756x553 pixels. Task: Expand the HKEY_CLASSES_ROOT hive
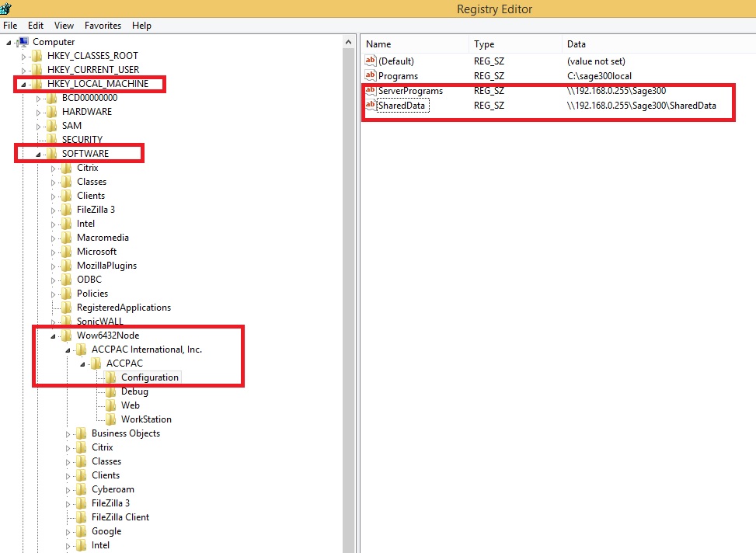point(23,57)
